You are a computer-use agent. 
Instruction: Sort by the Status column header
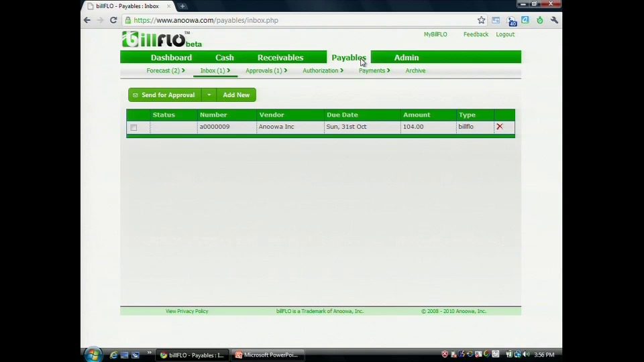point(164,115)
